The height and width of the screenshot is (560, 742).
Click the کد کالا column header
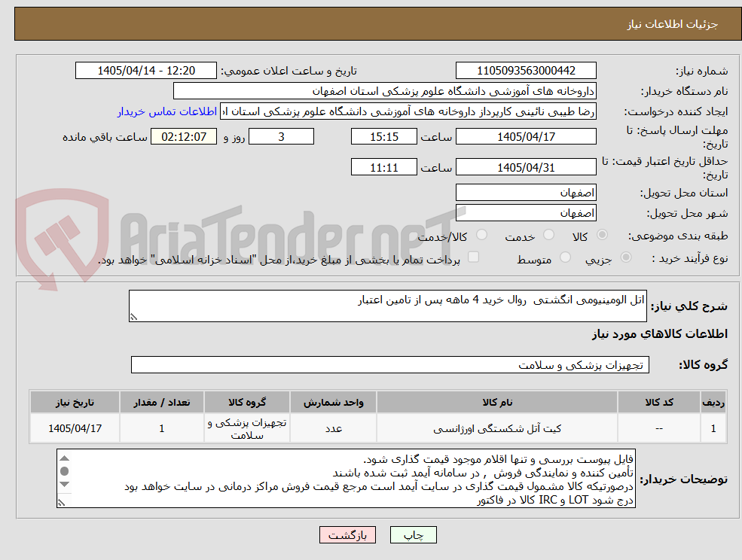pos(658,403)
